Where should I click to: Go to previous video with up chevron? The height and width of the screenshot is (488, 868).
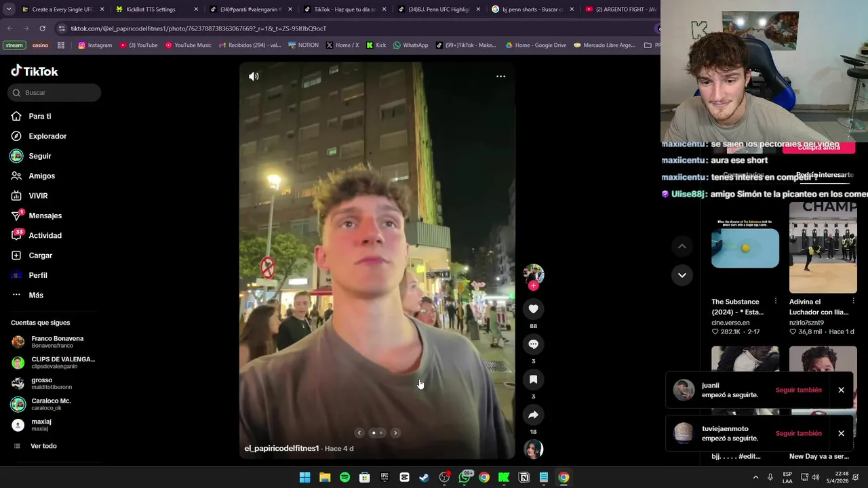(x=682, y=247)
